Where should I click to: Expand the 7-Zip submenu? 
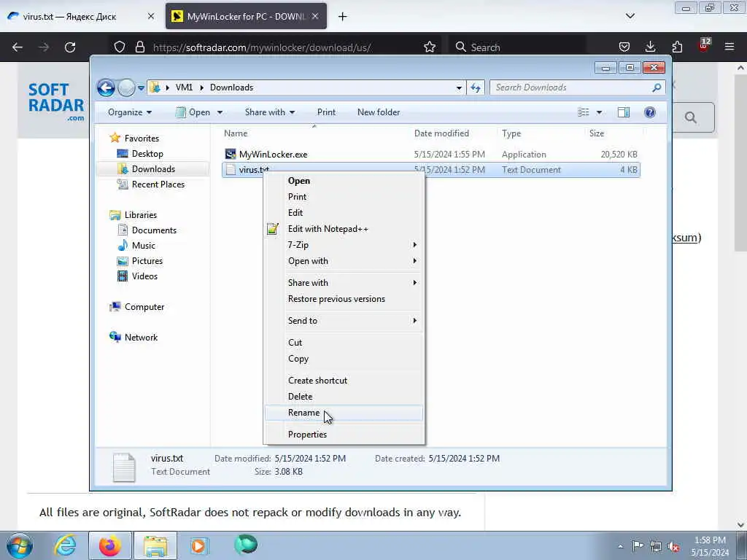point(344,245)
